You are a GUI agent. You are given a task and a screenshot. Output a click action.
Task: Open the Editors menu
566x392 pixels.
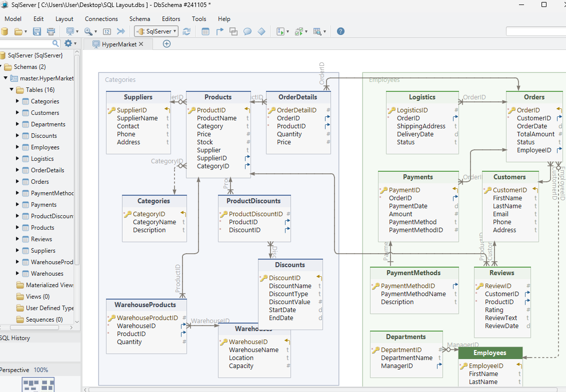coord(171,19)
